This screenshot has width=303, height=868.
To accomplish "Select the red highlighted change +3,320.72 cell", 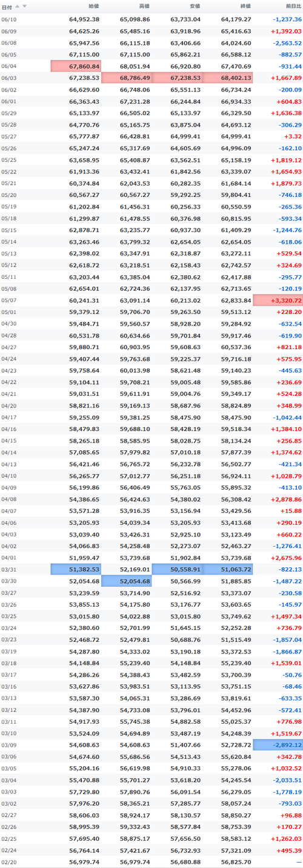I will point(278,301).
